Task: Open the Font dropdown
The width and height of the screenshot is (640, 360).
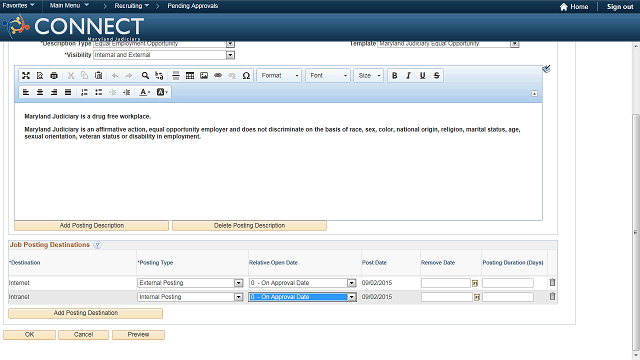Action: point(328,76)
